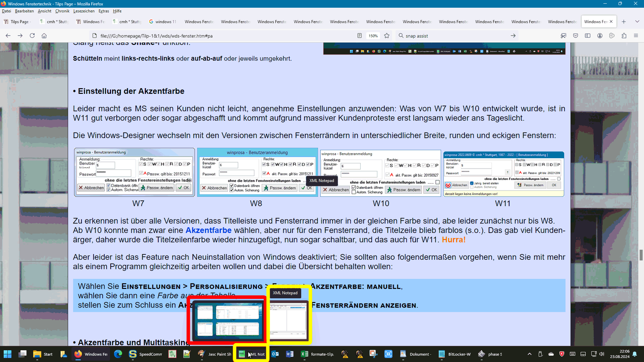Open the Extensions puzzle-piece icon
This screenshot has width=644, height=362.
(624, 36)
